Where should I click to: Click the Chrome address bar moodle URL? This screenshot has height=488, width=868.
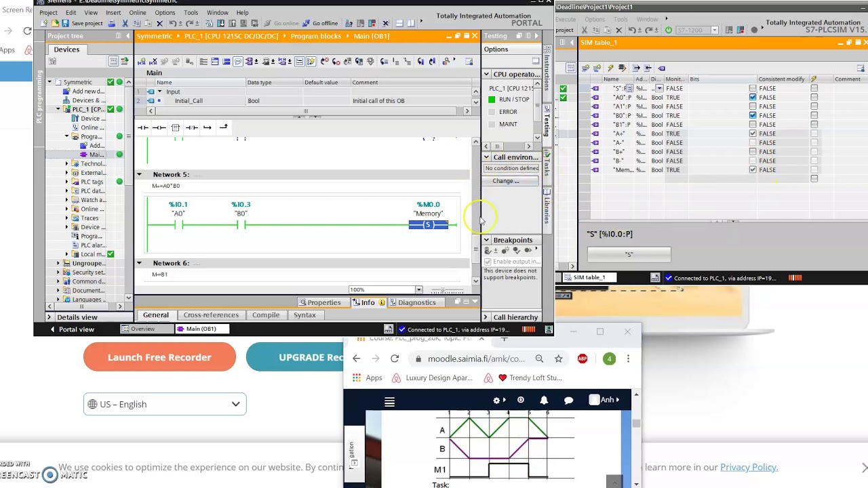tap(476, 359)
